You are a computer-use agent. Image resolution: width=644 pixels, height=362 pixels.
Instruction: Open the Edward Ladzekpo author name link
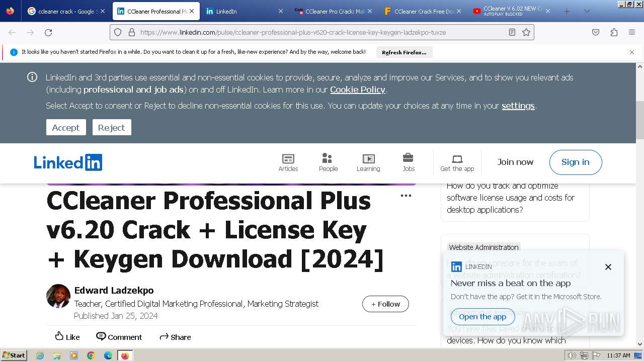tap(114, 290)
